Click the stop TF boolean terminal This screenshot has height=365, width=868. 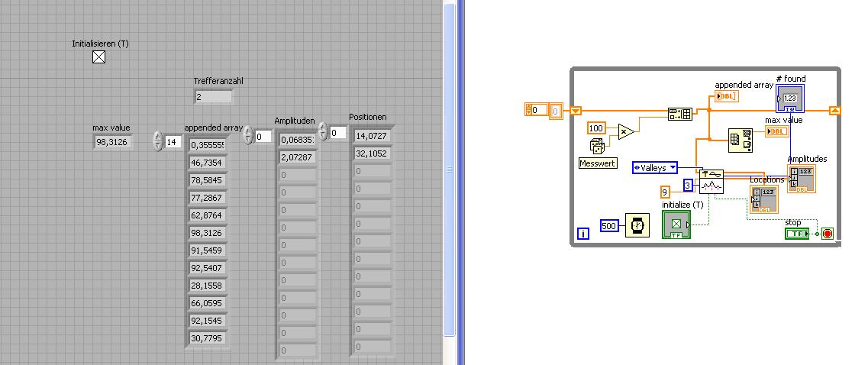(x=797, y=234)
